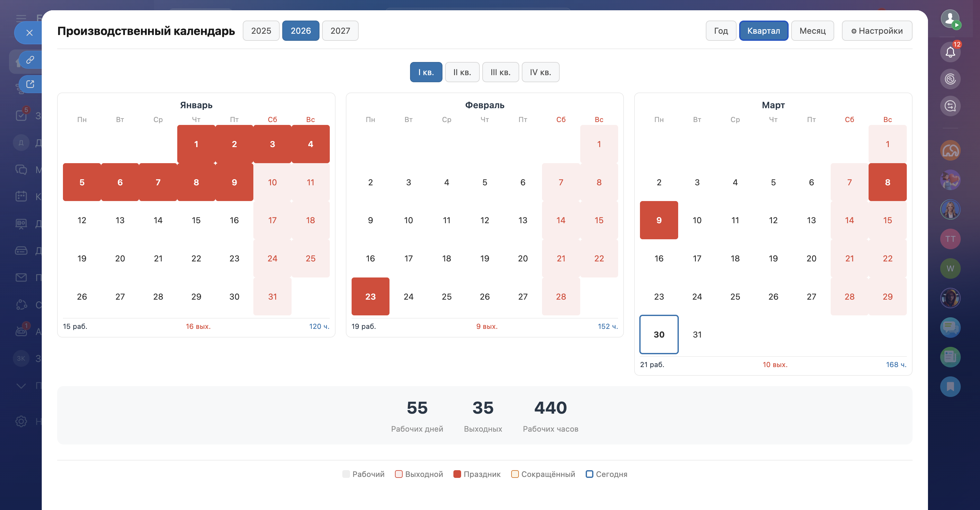Switch view to Год

721,31
